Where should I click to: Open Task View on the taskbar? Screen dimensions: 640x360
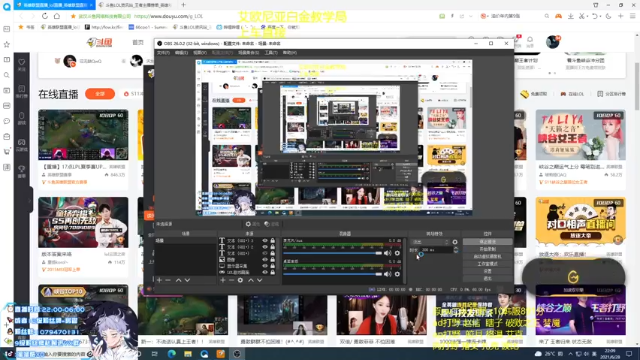[155, 353]
